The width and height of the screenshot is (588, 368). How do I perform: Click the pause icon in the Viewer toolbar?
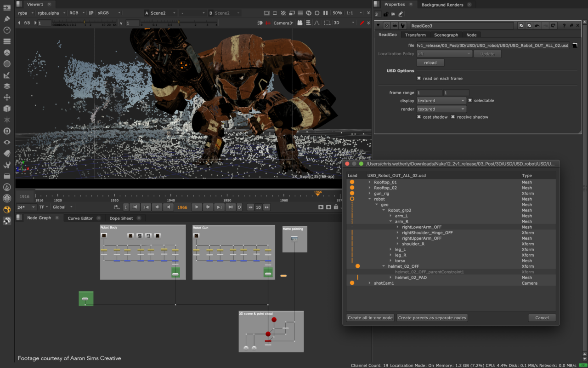click(325, 13)
